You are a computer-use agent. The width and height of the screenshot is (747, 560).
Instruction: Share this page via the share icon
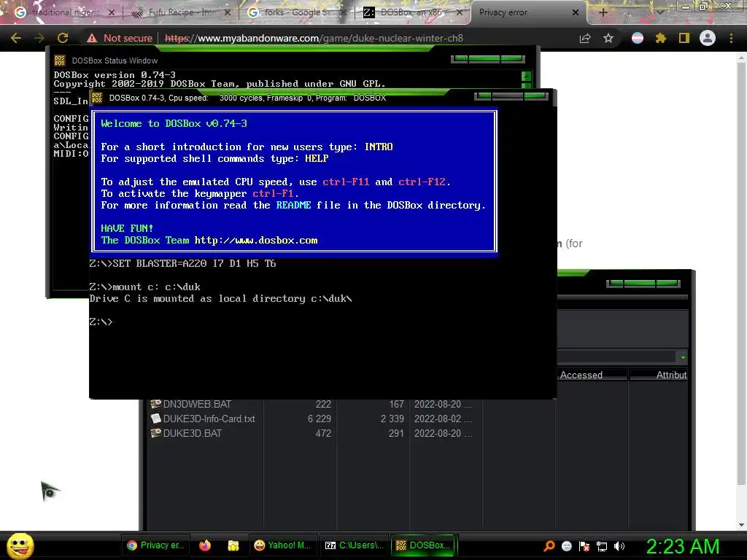click(585, 38)
